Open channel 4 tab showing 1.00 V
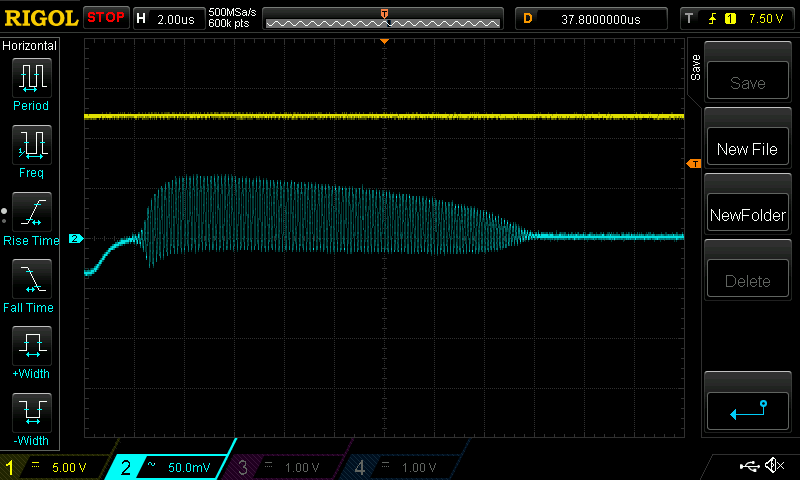This screenshot has height=480, width=800. tap(402, 467)
